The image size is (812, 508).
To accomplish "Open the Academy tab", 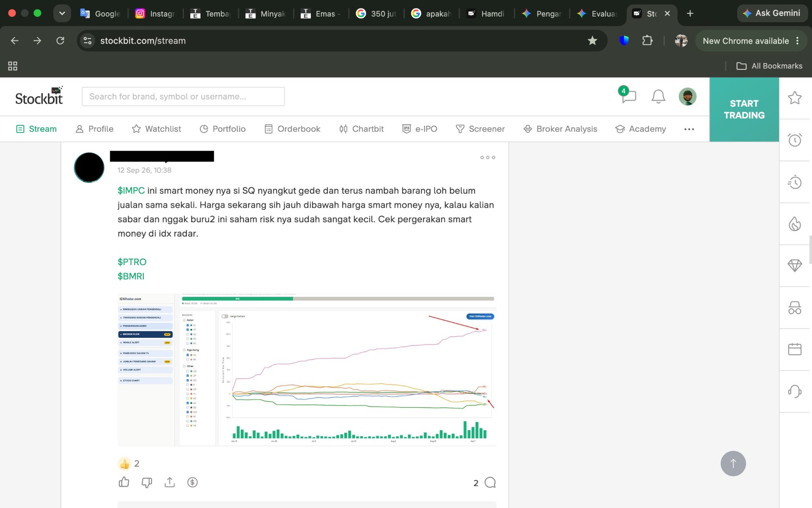I will point(640,129).
